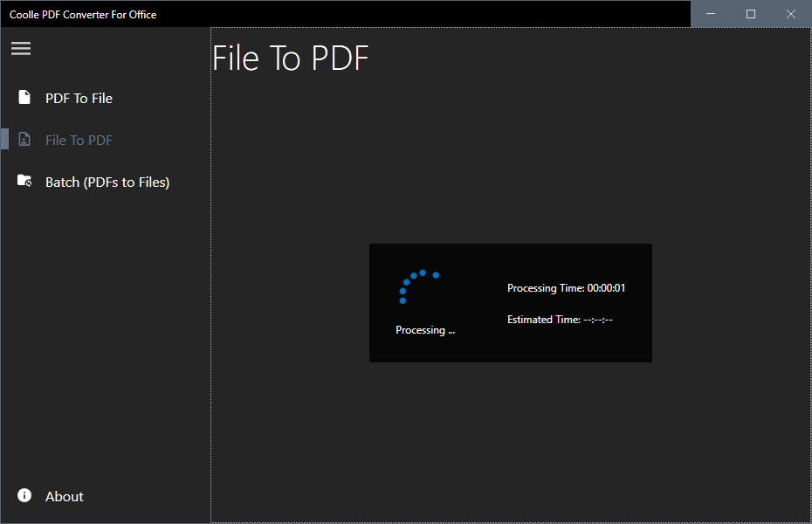This screenshot has width=812, height=524.
Task: Open Batch (PDFs to Files) label
Action: [107, 183]
